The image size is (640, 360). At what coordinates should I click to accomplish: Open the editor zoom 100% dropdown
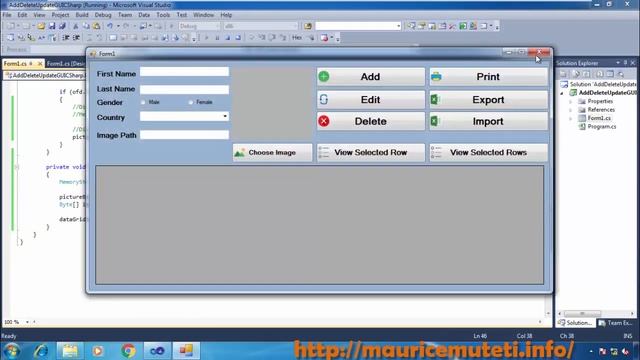point(27,322)
